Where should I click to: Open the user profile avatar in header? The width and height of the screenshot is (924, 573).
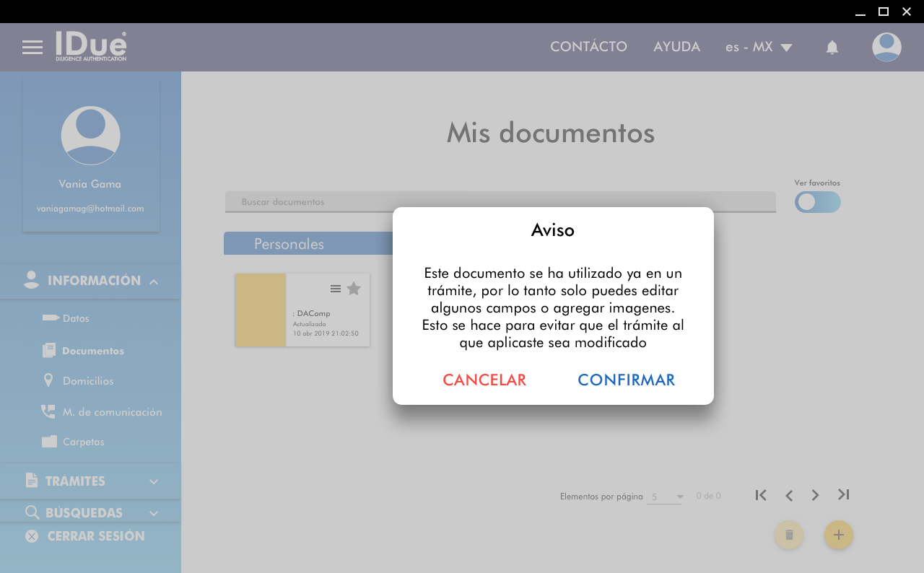tap(886, 48)
